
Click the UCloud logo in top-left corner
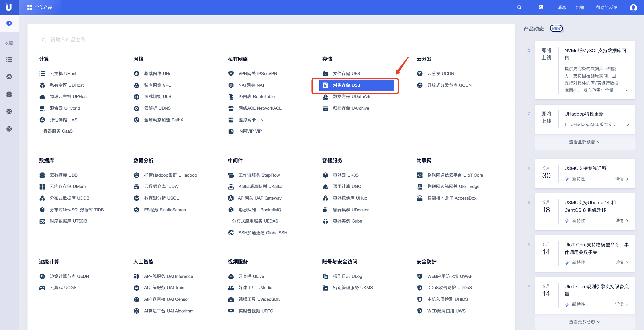click(9, 7)
